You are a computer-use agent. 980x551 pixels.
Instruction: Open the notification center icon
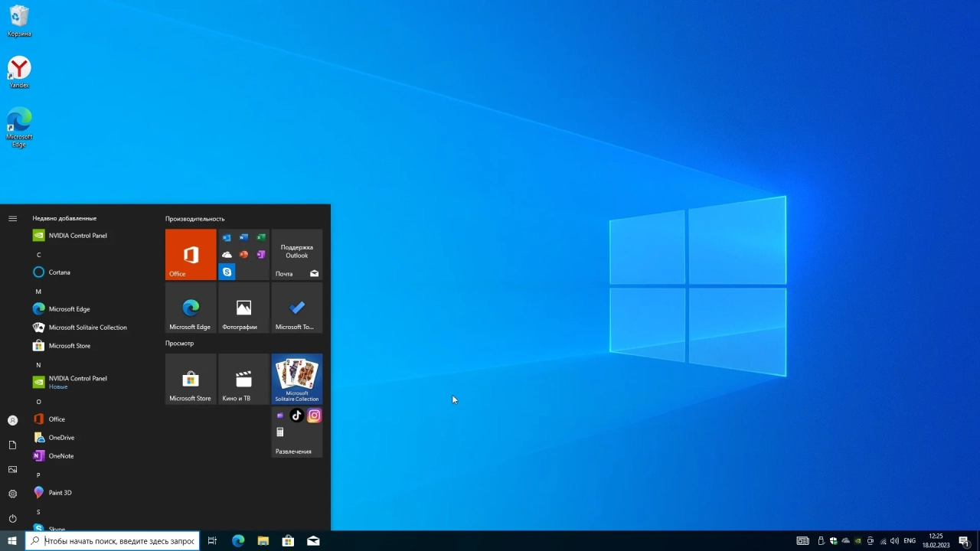point(964,541)
